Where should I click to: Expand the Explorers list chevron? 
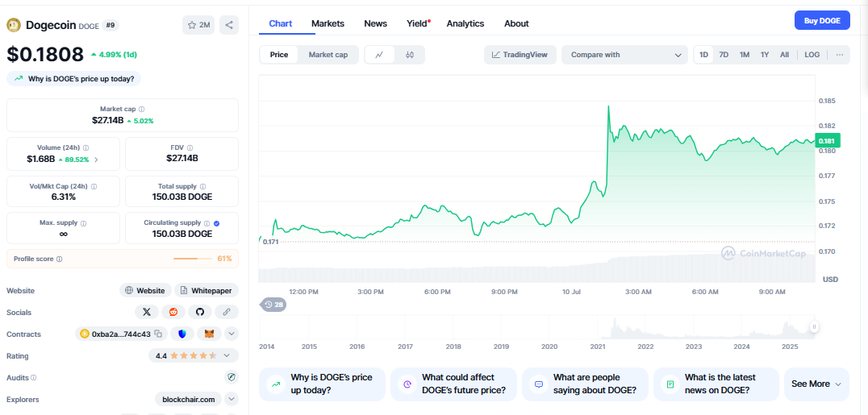[232, 399]
